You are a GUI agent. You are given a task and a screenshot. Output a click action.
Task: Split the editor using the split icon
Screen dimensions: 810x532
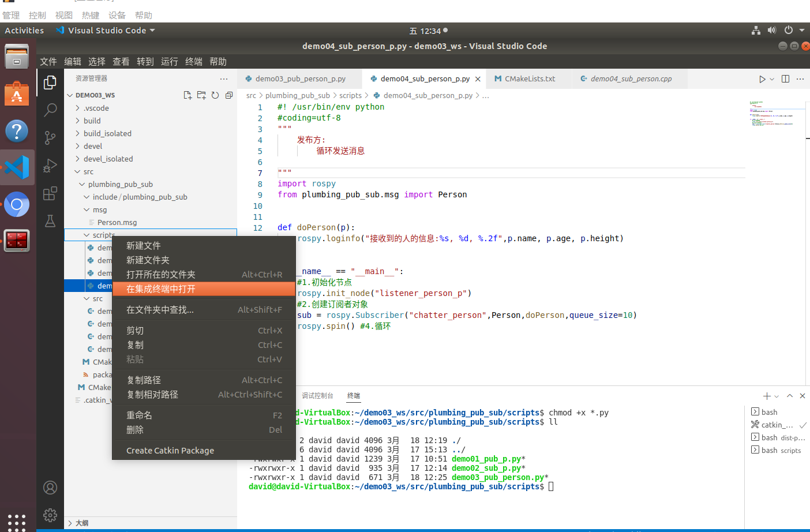pyautogui.click(x=785, y=78)
